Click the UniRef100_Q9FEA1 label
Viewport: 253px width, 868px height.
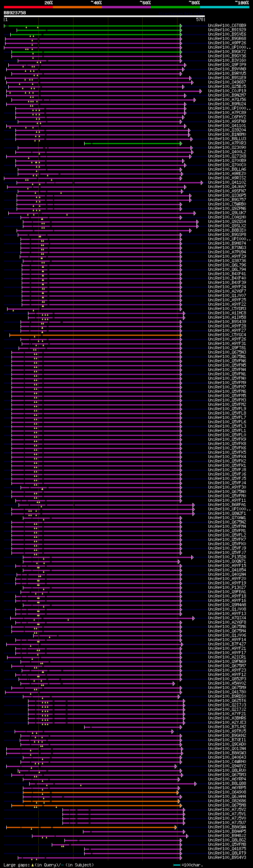tap(227, 592)
